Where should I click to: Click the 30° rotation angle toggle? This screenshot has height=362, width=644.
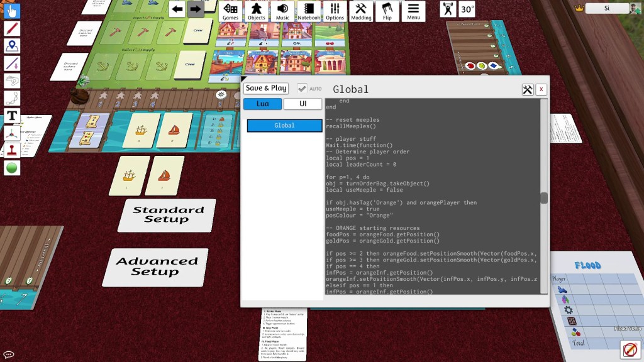pyautogui.click(x=467, y=9)
